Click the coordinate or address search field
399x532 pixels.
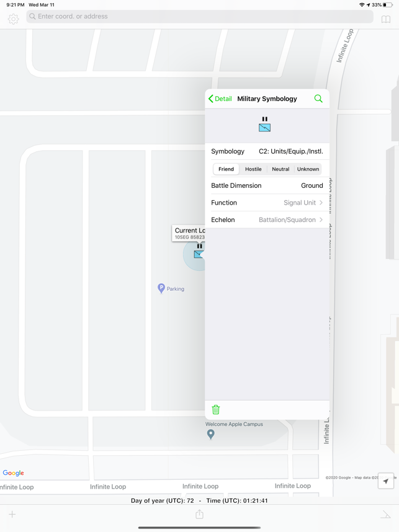200,17
